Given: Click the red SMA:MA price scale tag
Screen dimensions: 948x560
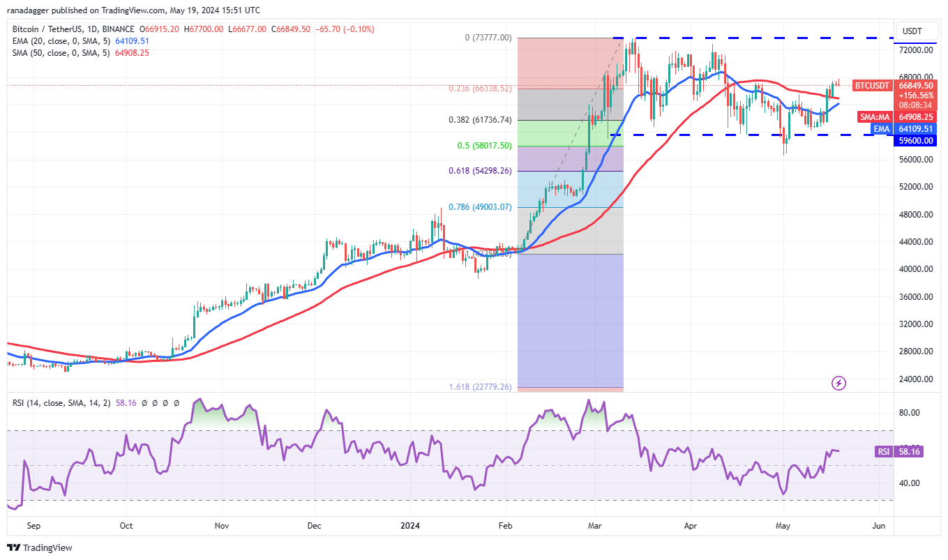Looking at the screenshot, I should pos(875,117).
